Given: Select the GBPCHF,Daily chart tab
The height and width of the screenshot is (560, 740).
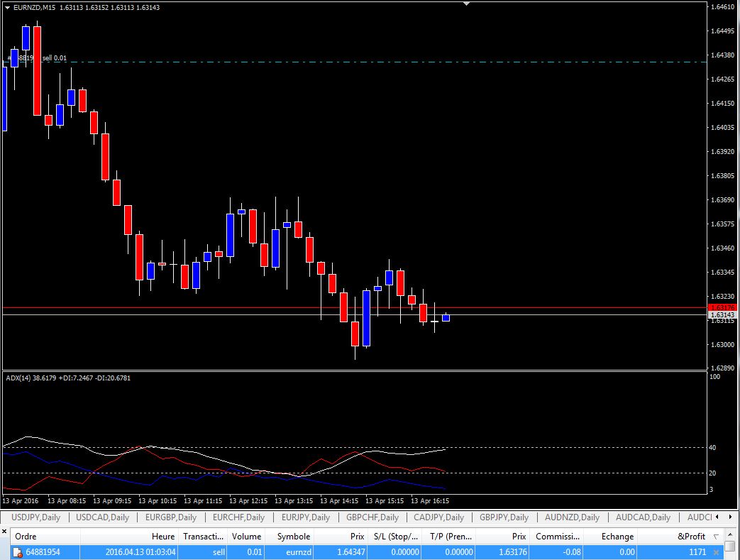Looking at the screenshot, I should tap(372, 517).
